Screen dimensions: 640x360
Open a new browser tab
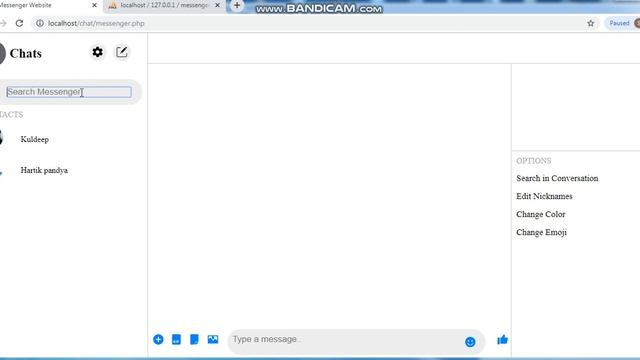(237, 5)
